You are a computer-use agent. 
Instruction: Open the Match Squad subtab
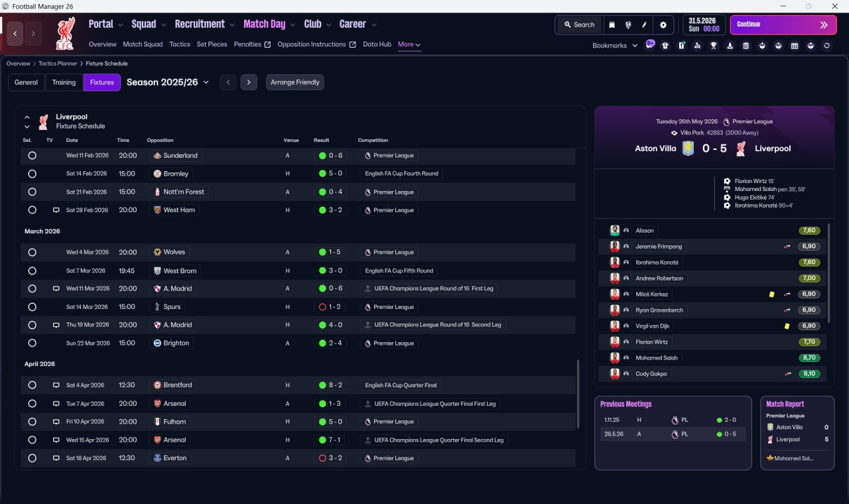(x=143, y=44)
